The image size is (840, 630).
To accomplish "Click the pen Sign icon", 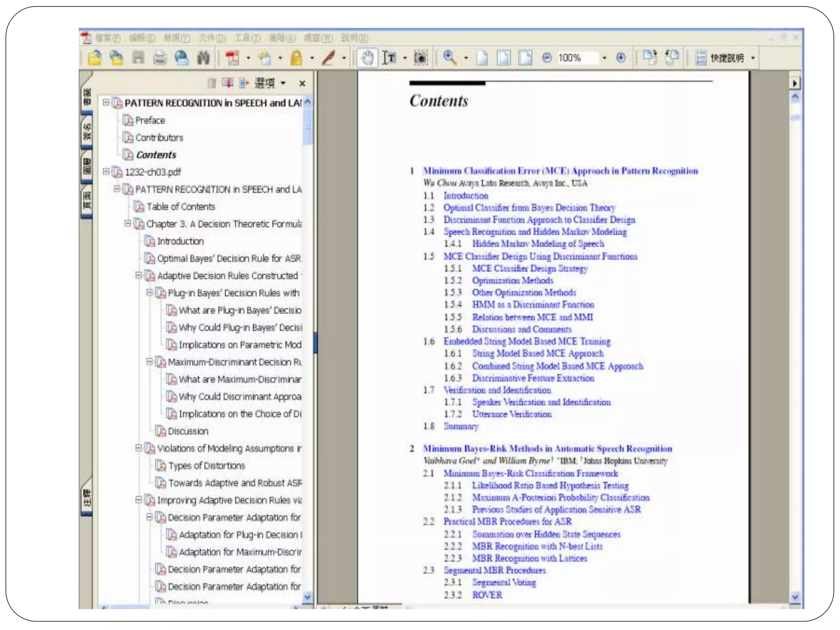I will point(328,58).
